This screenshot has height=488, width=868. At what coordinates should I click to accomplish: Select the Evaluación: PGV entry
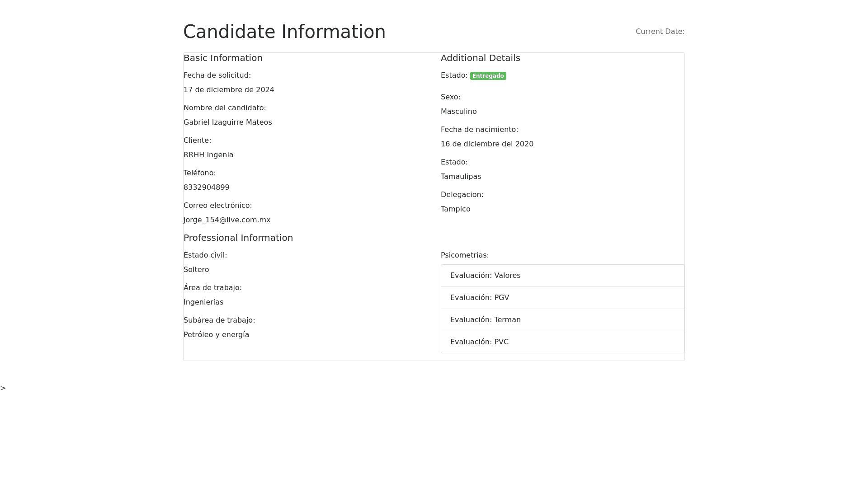pyautogui.click(x=562, y=298)
